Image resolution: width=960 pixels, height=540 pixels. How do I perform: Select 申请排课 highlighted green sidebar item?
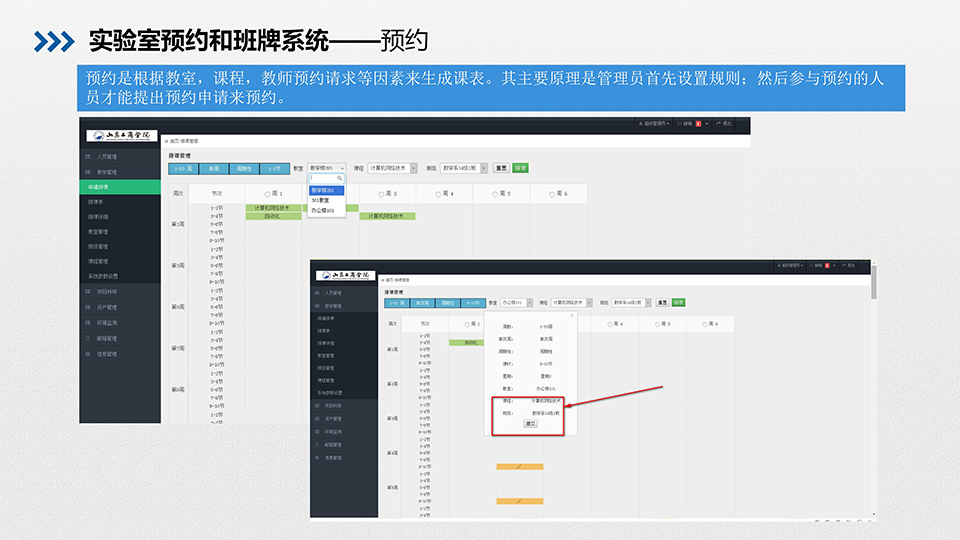pyautogui.click(x=118, y=187)
